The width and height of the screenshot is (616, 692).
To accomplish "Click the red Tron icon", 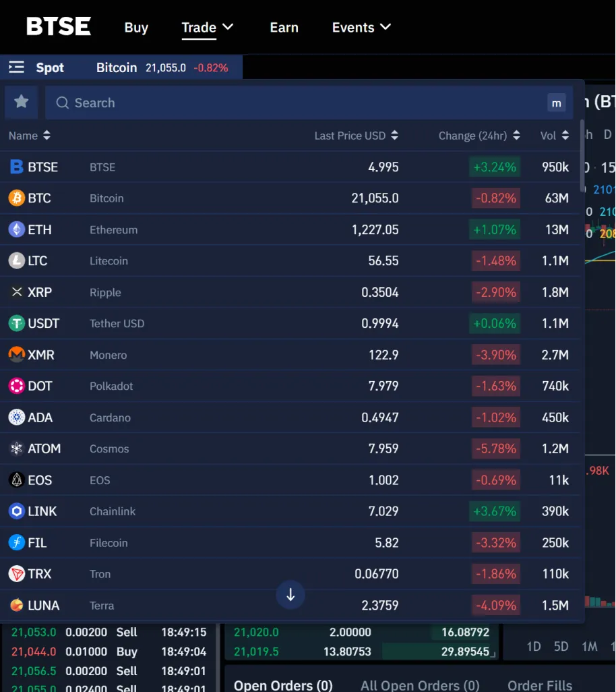I will pyautogui.click(x=17, y=574).
